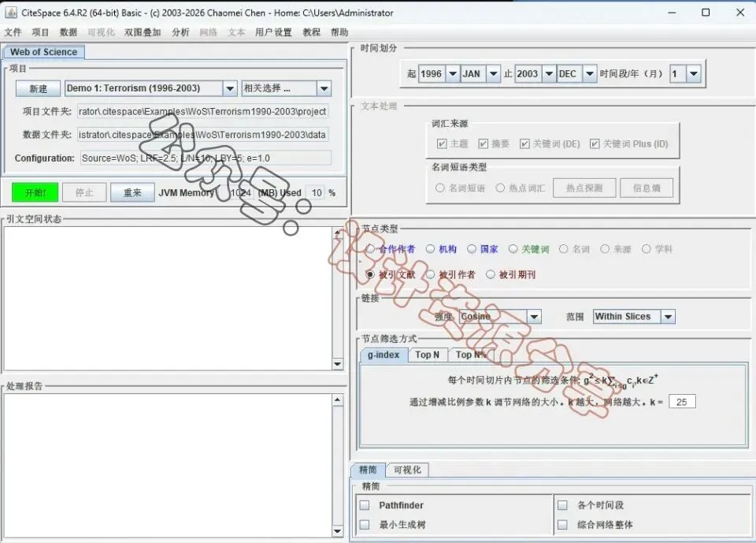Image resolution: width=756 pixels, height=543 pixels.
Task: Click the 热点探测 button
Action: 584,188
